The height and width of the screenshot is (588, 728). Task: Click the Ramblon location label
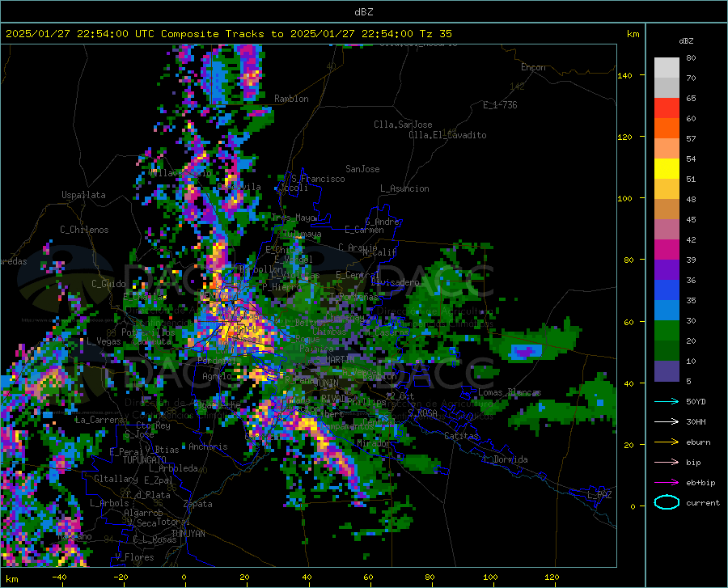[291, 99]
